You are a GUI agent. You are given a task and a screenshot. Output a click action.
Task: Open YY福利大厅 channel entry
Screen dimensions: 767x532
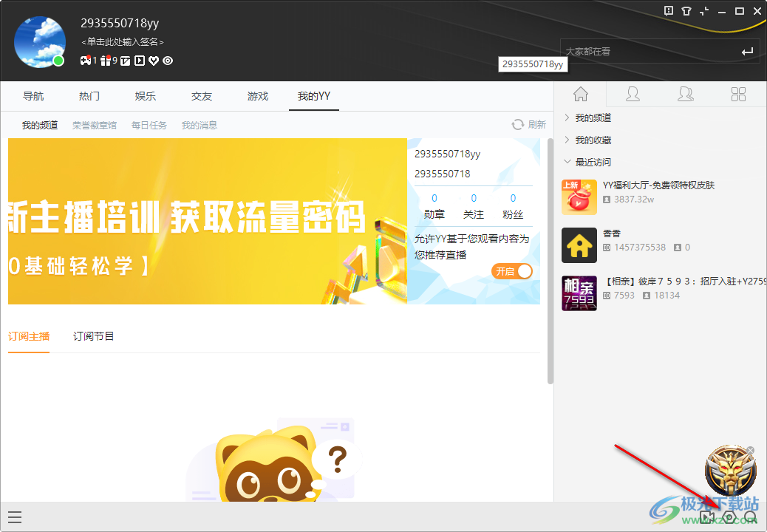[x=661, y=197]
